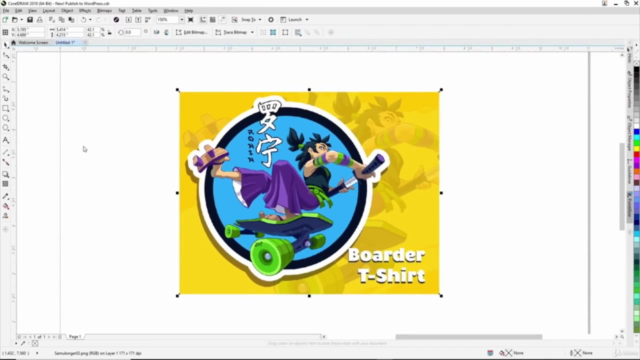
Task: Click the Save icon
Action: coord(30,20)
